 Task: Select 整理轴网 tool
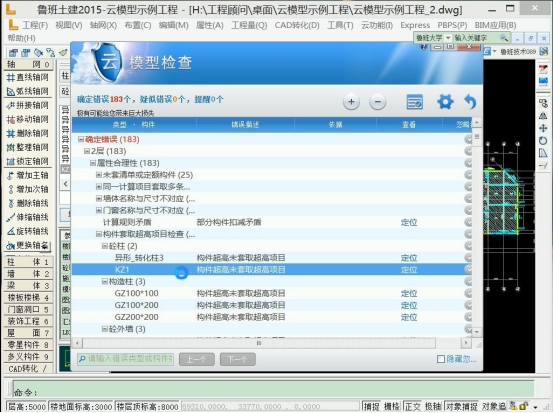click(28, 147)
